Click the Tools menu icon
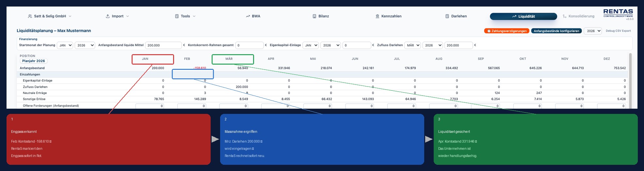The height and width of the screenshot is (171, 644). [177, 16]
